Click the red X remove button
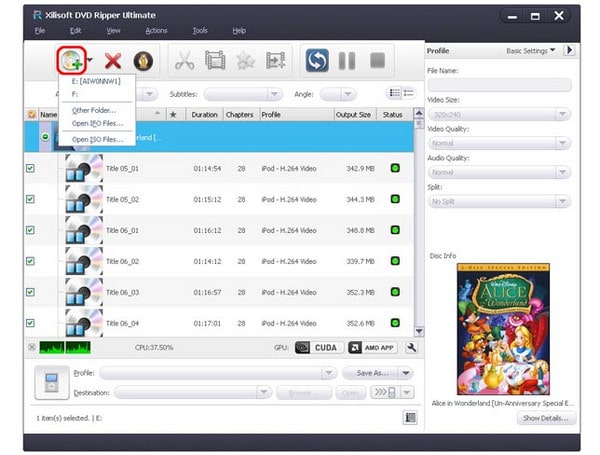Viewport: 600px width, 455px height. pos(115,60)
